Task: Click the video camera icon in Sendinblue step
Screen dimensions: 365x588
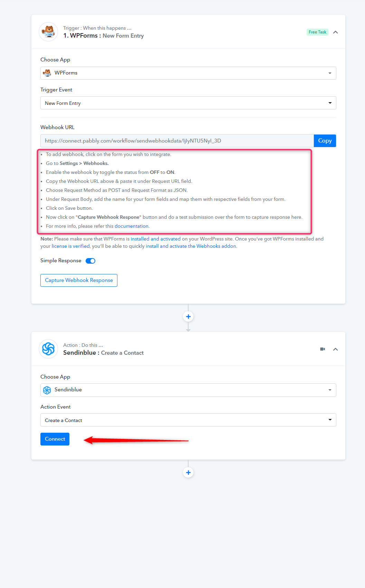Action: click(323, 349)
